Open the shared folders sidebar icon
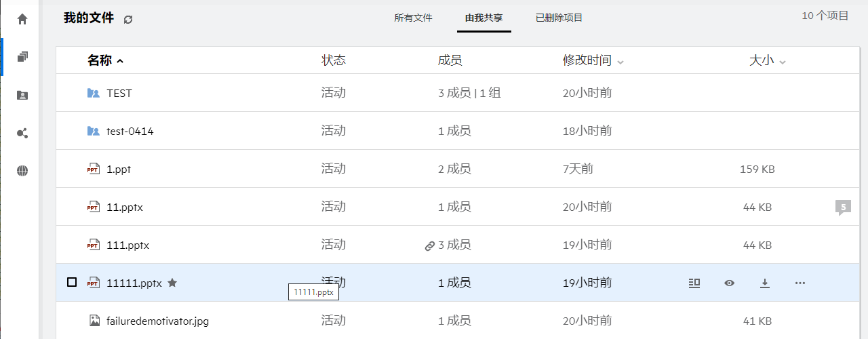This screenshot has height=339, width=868. pyautogui.click(x=22, y=95)
